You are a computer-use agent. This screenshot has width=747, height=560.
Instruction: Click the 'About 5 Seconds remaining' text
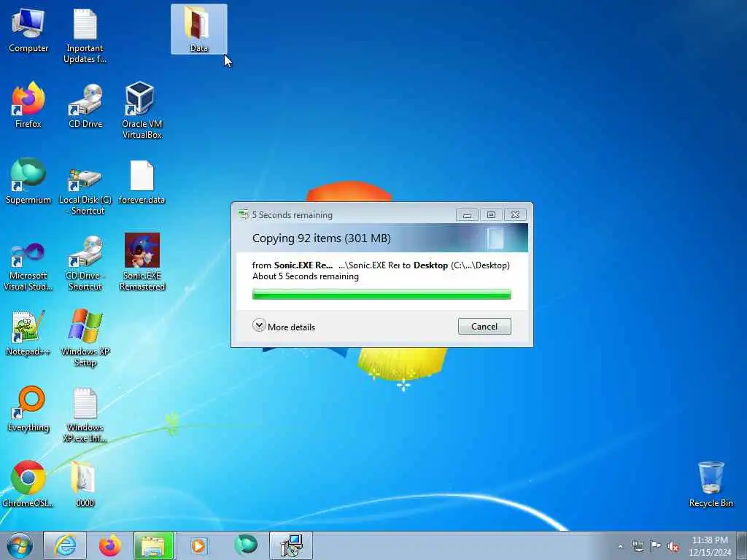pos(306,276)
